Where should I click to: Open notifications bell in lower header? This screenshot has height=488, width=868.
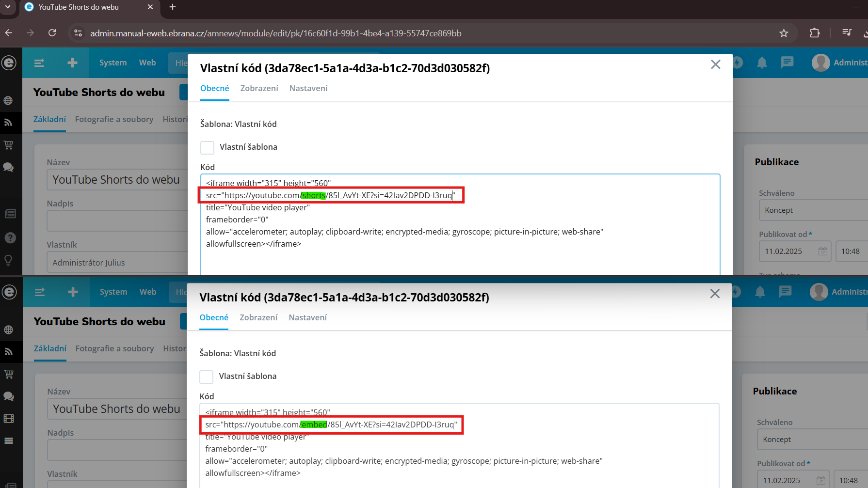(760, 292)
